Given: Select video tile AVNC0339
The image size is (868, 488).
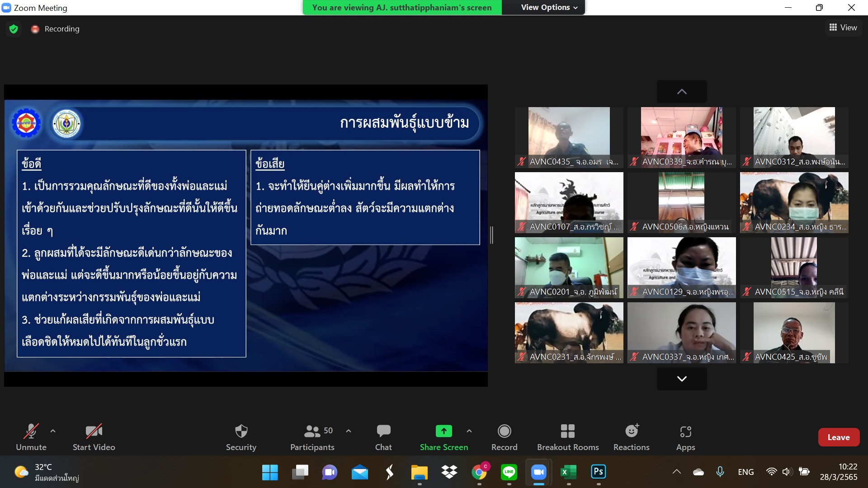Looking at the screenshot, I should pyautogui.click(x=681, y=137).
